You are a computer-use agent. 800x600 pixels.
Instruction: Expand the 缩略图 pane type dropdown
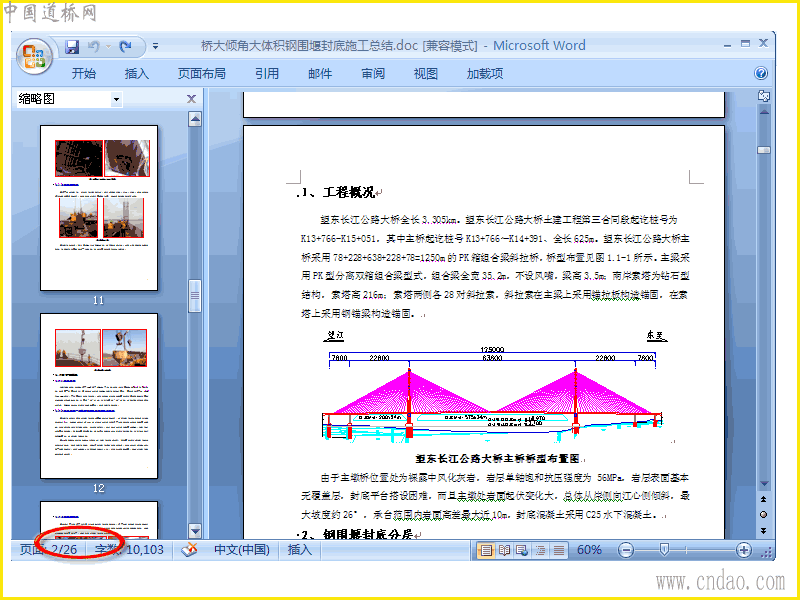[x=117, y=99]
